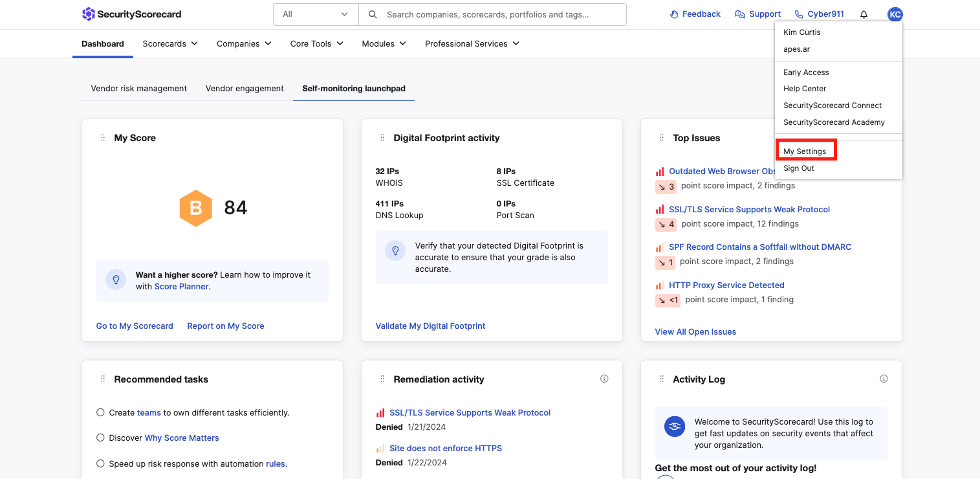The image size is (980, 479).
Task: Open Validate My Digital Footprint link
Action: pyautogui.click(x=430, y=326)
